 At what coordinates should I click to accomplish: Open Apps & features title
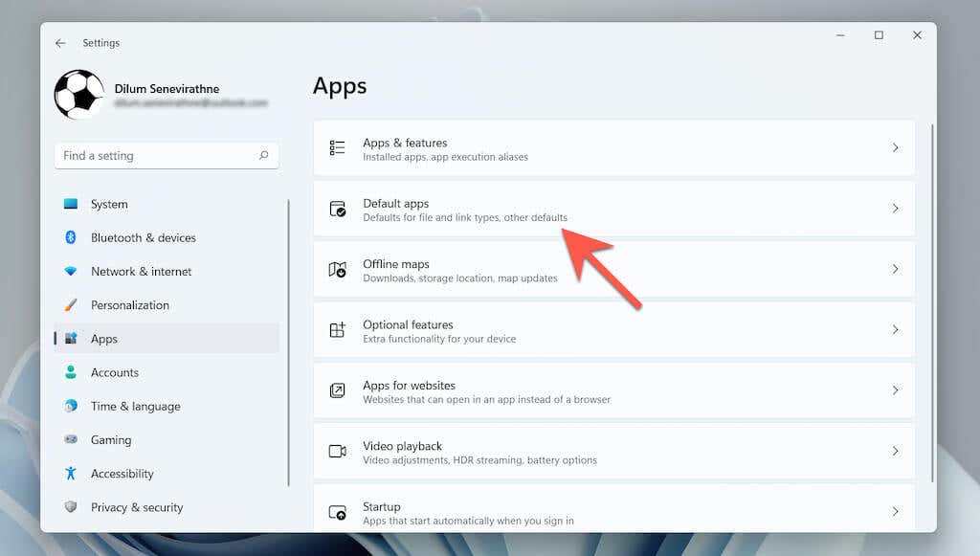[405, 143]
